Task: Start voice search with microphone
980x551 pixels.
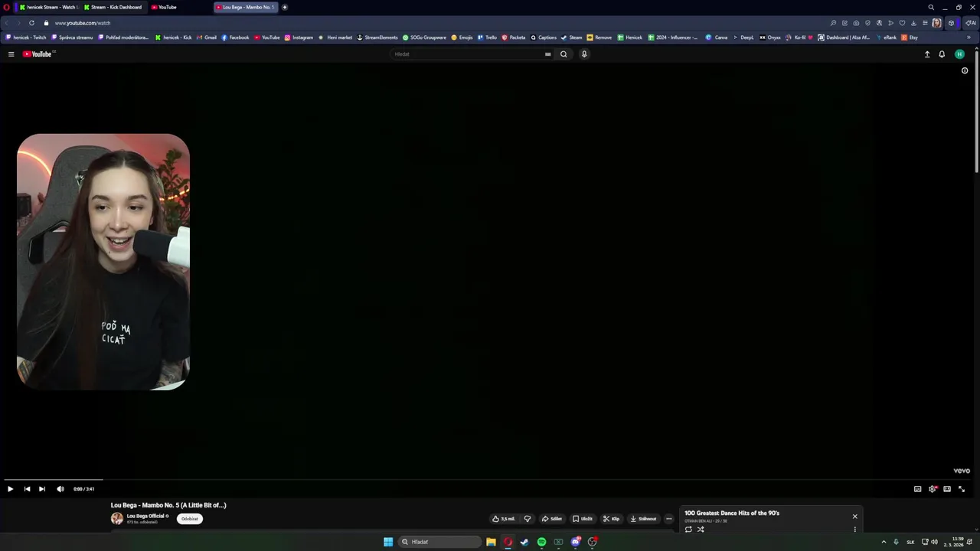Action: point(584,54)
